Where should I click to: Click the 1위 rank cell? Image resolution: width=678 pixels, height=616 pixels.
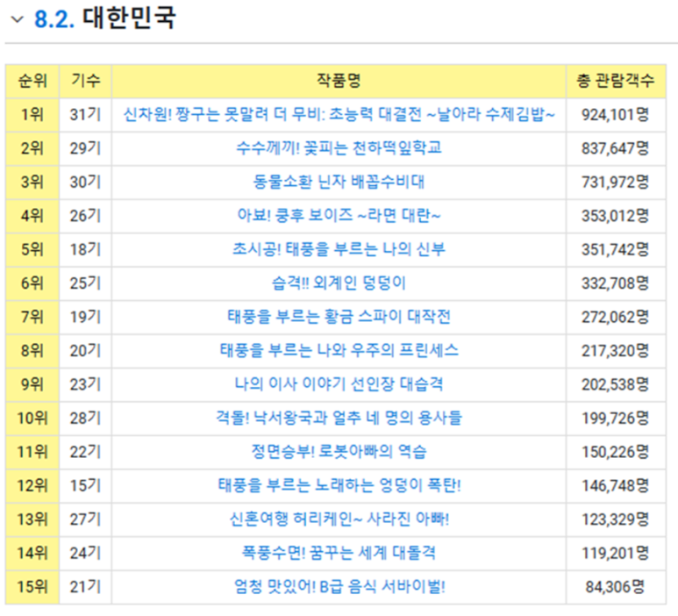pyautogui.click(x=32, y=115)
